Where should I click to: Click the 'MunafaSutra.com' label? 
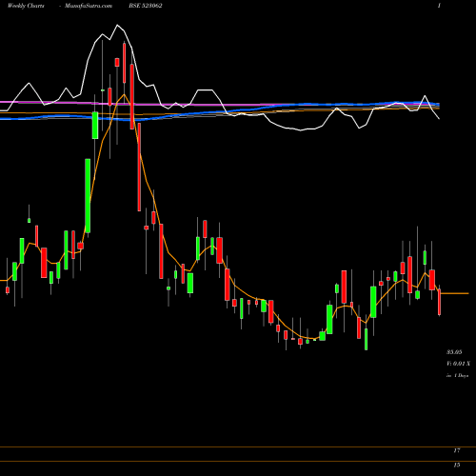[89, 6]
